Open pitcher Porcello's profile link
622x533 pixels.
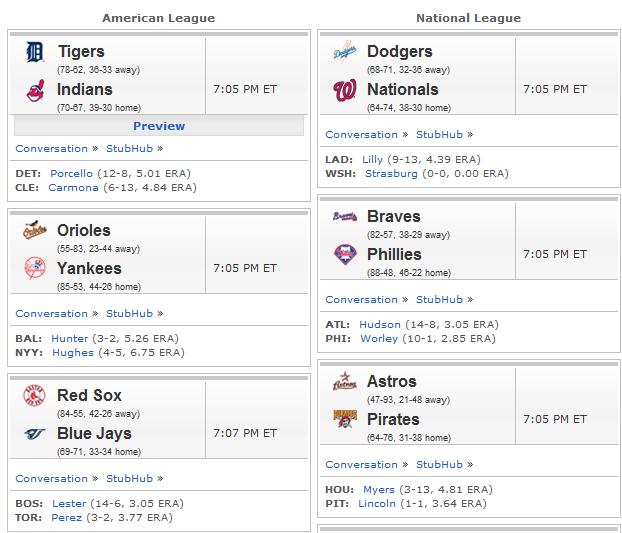[x=71, y=173]
